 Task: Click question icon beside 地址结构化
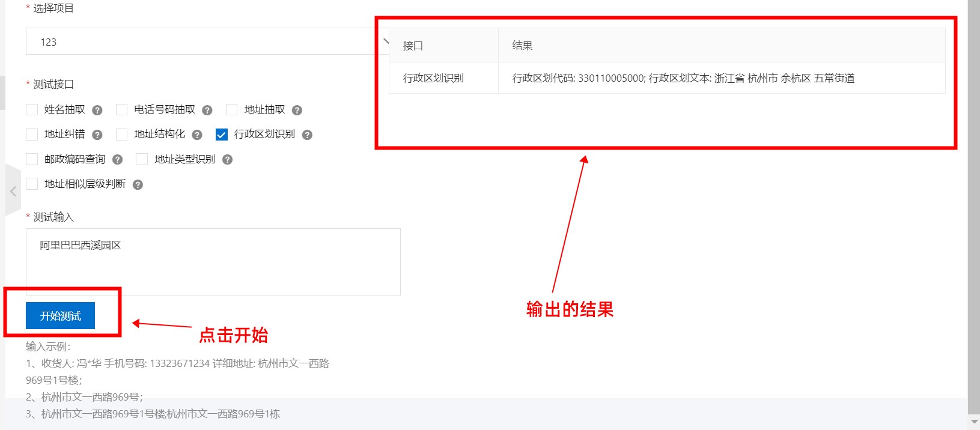(x=197, y=135)
